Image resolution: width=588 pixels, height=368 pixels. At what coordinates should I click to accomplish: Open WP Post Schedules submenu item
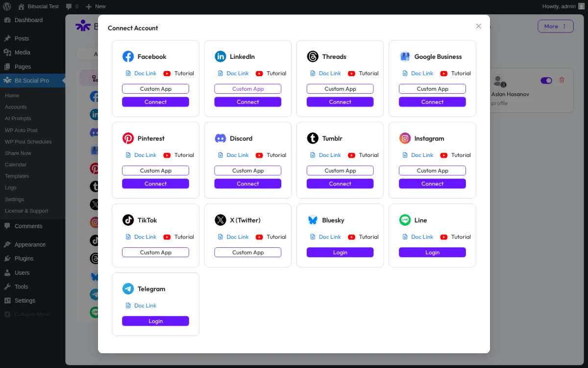point(28,141)
